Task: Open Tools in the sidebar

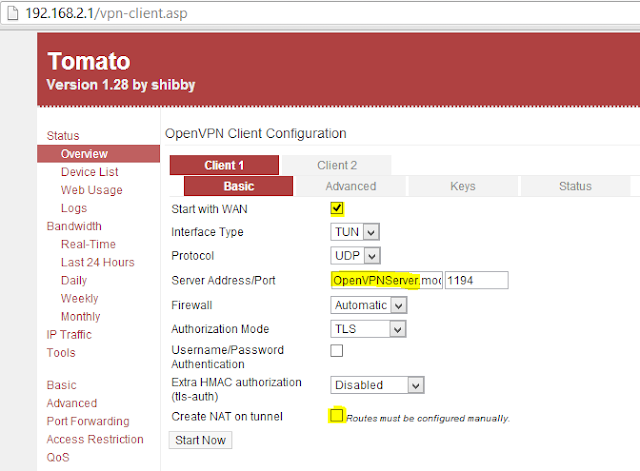Action: coord(61,353)
